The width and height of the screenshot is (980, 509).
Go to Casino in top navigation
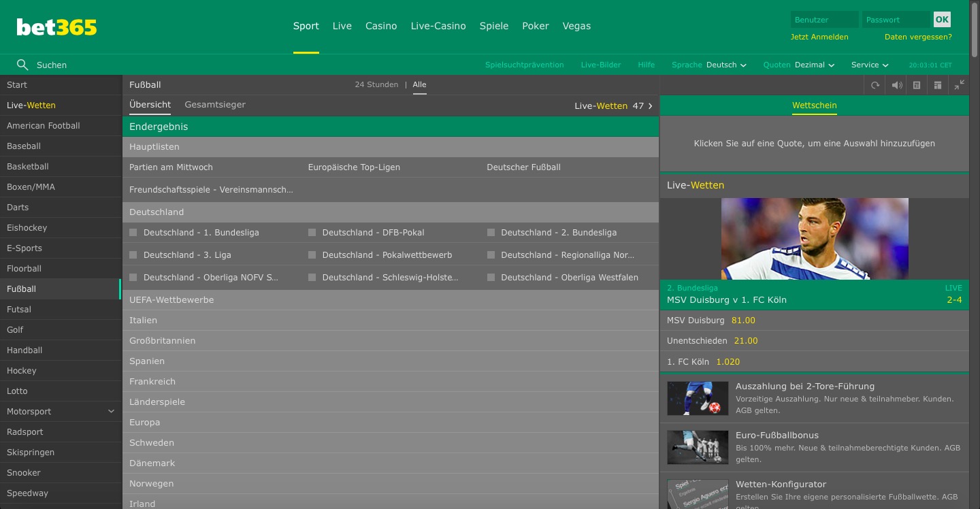coord(381,26)
